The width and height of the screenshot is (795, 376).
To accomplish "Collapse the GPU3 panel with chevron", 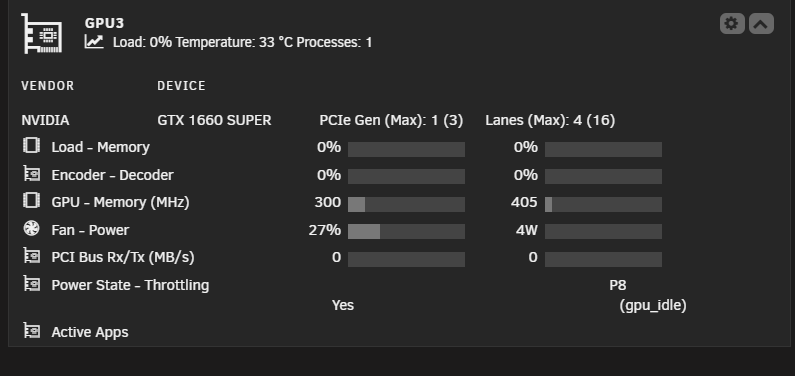I will (761, 24).
